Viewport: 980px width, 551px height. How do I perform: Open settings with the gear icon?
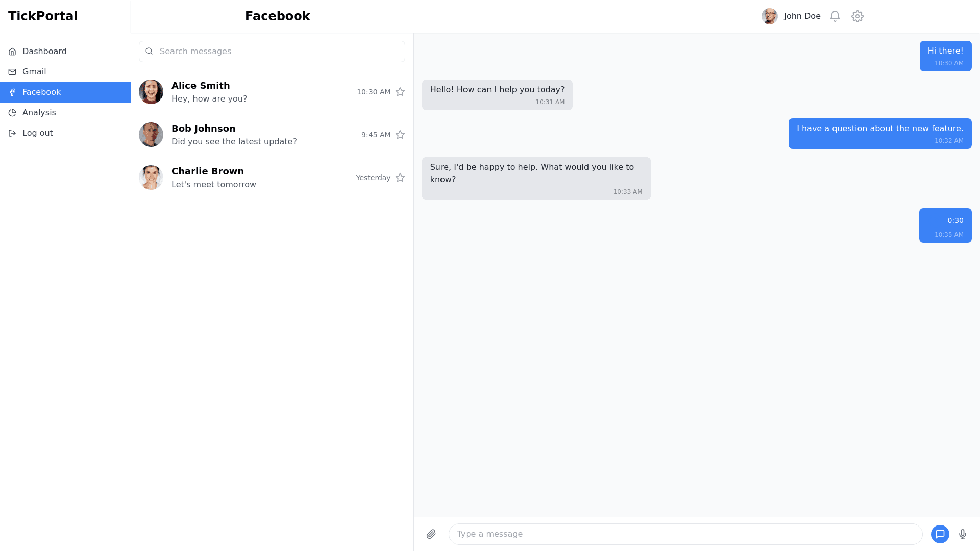pos(857,16)
